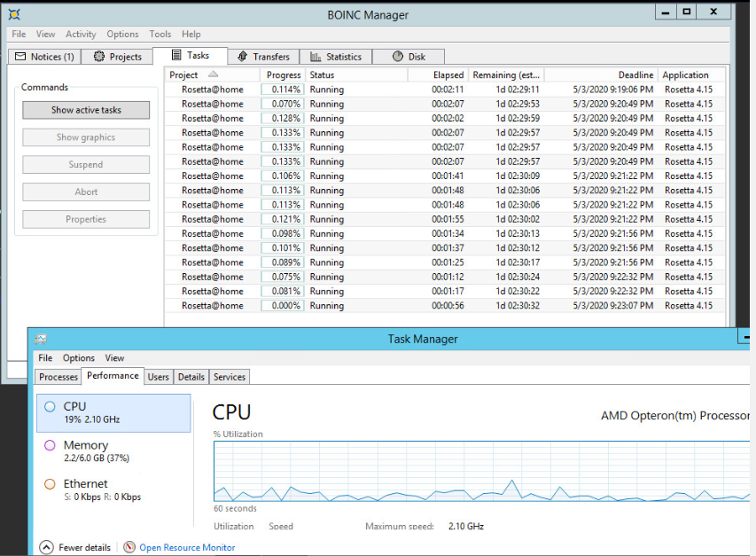
Task: Open the Options menu in Task Manager
Action: pos(79,358)
